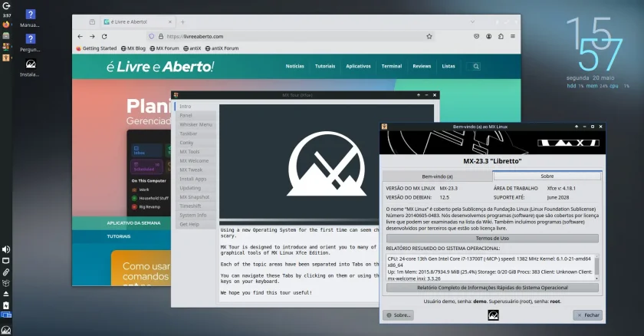Select the MX Tweak tour tab
The width and height of the screenshot is (644, 336).
[x=195, y=170]
